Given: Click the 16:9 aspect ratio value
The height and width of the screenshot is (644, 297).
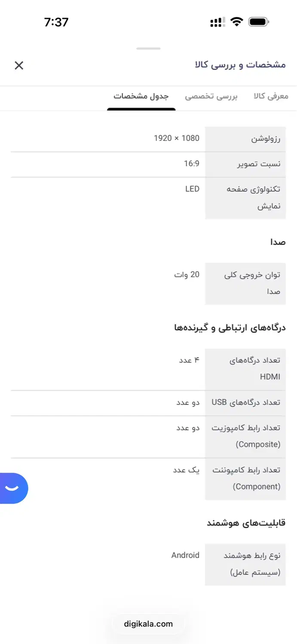Looking at the screenshot, I should coord(191,164).
